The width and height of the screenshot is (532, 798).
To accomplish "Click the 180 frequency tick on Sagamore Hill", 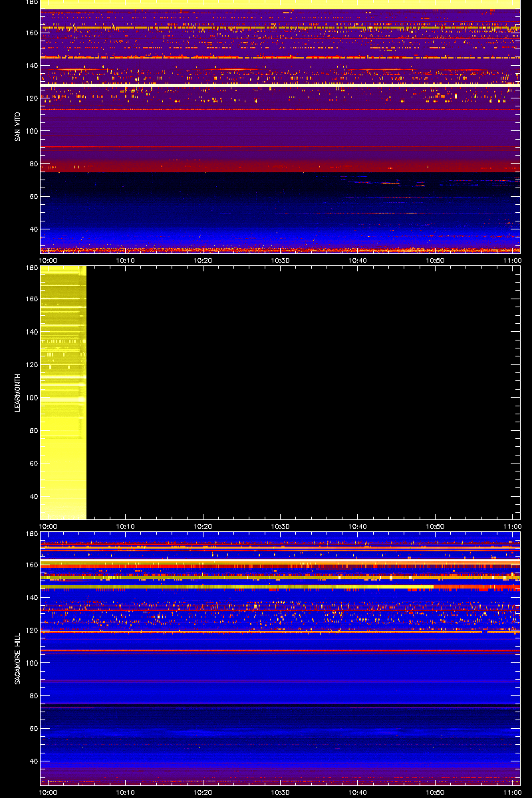I will [31, 533].
